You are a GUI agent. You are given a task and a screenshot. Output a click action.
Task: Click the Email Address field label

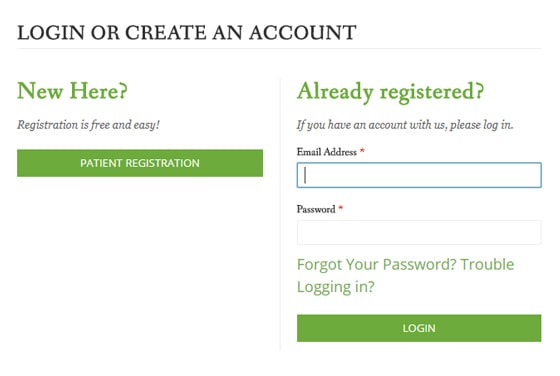pos(326,152)
